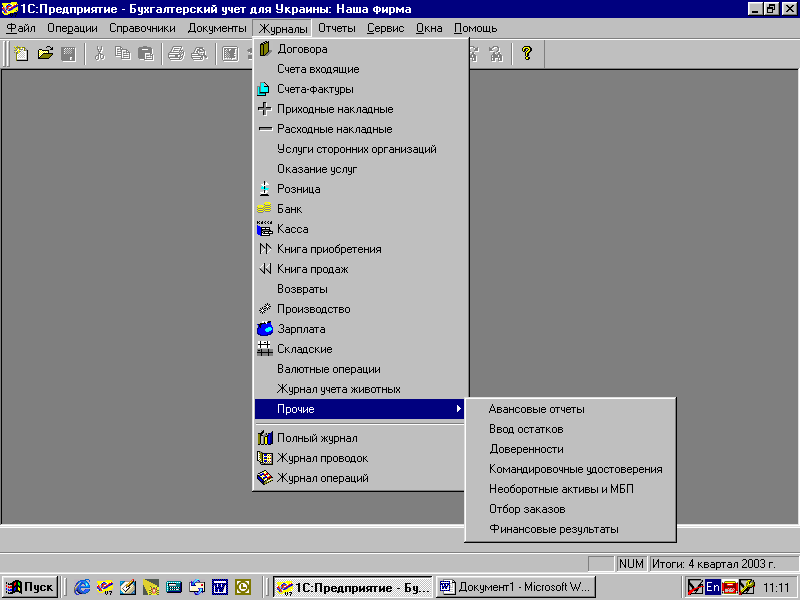
Task: Switch to 1С:Предприятие taskbar button
Action: pyautogui.click(x=353, y=587)
